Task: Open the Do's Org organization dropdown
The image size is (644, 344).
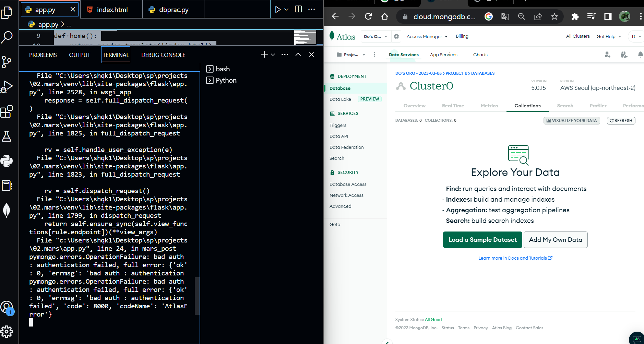Action: pos(375,36)
